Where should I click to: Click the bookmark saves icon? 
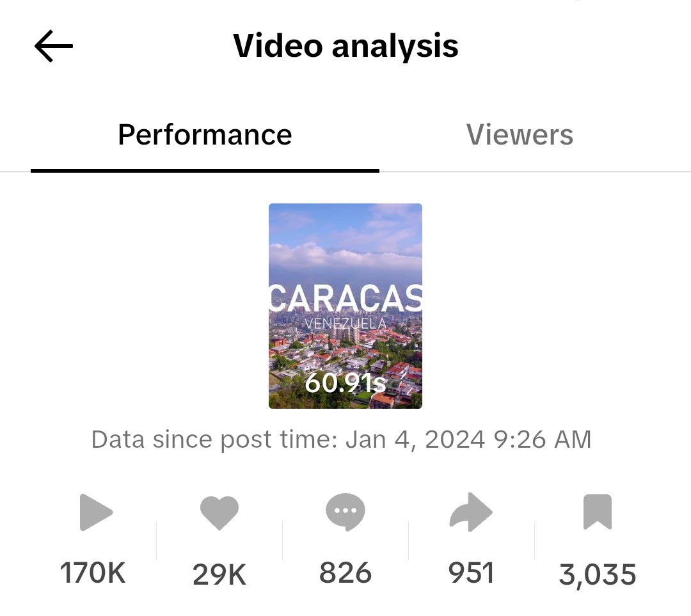click(597, 512)
